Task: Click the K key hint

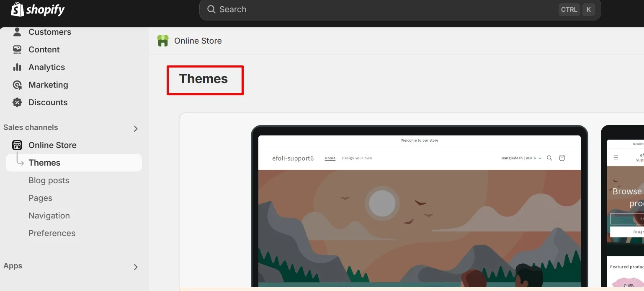Action: click(x=588, y=10)
